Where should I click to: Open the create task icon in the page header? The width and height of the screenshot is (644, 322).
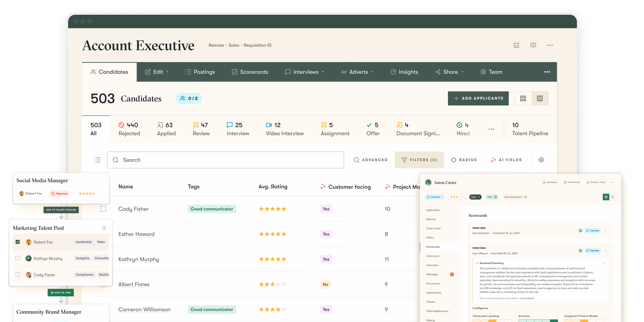coord(516,45)
